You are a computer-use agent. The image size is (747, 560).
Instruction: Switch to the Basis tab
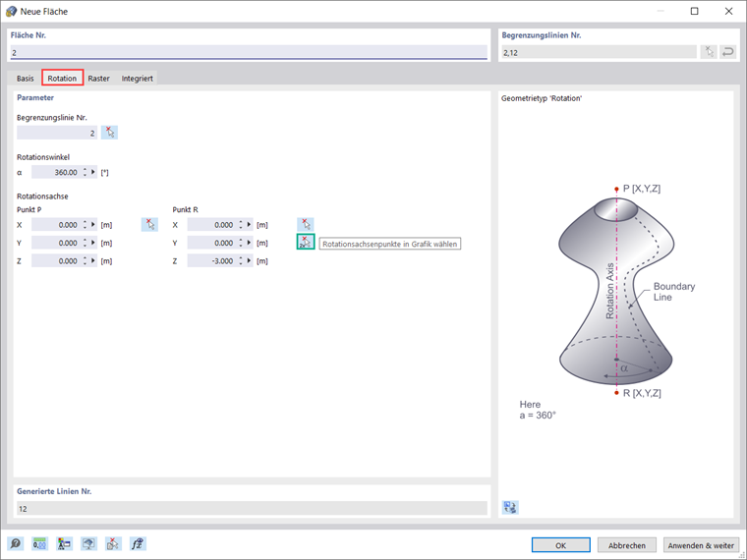[x=26, y=78]
